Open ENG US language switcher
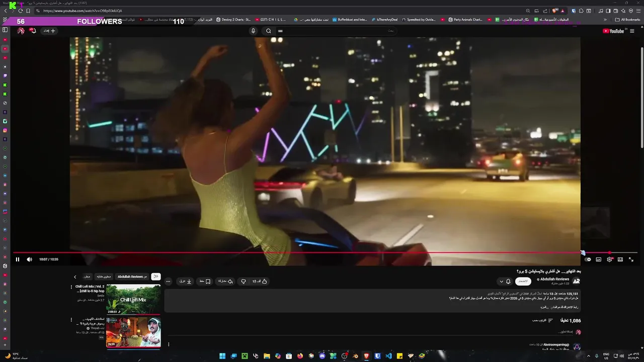644x362 pixels. [x=606, y=356]
